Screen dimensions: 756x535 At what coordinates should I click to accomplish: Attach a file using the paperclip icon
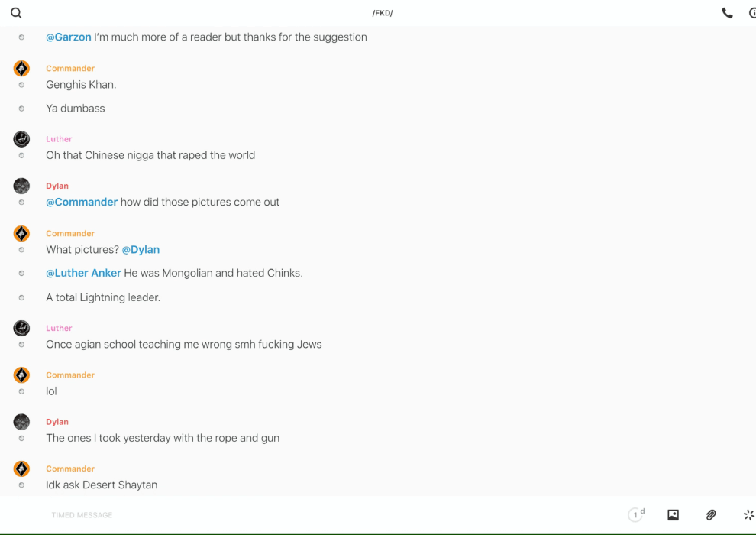[711, 515]
